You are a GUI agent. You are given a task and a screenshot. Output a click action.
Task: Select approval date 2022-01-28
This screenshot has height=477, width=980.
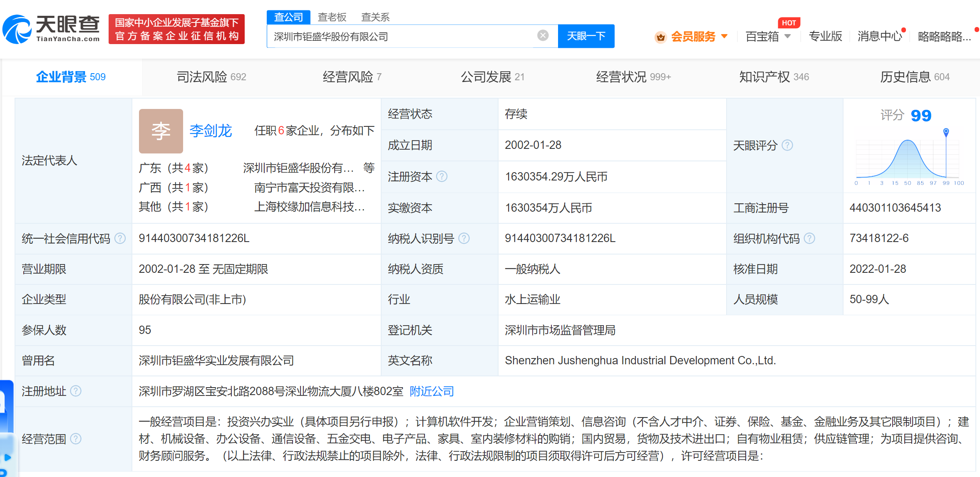click(x=878, y=269)
